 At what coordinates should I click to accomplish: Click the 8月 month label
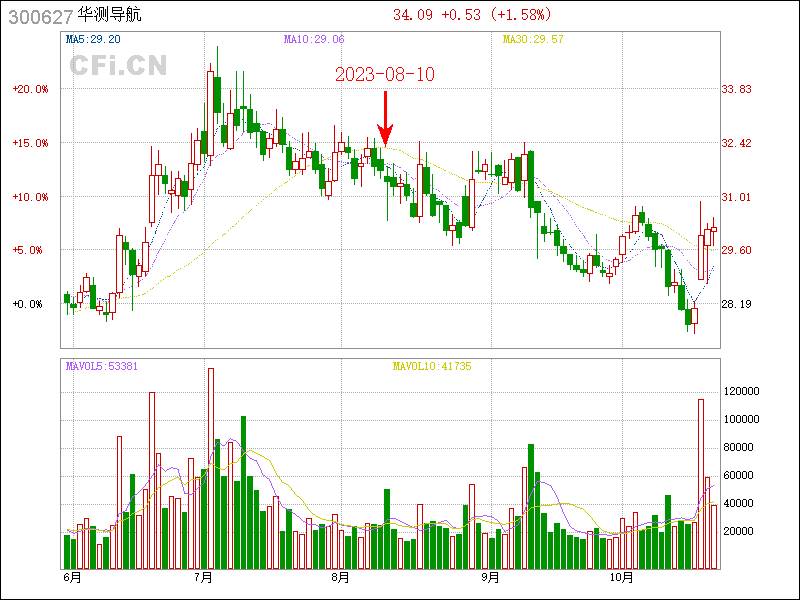(340, 578)
